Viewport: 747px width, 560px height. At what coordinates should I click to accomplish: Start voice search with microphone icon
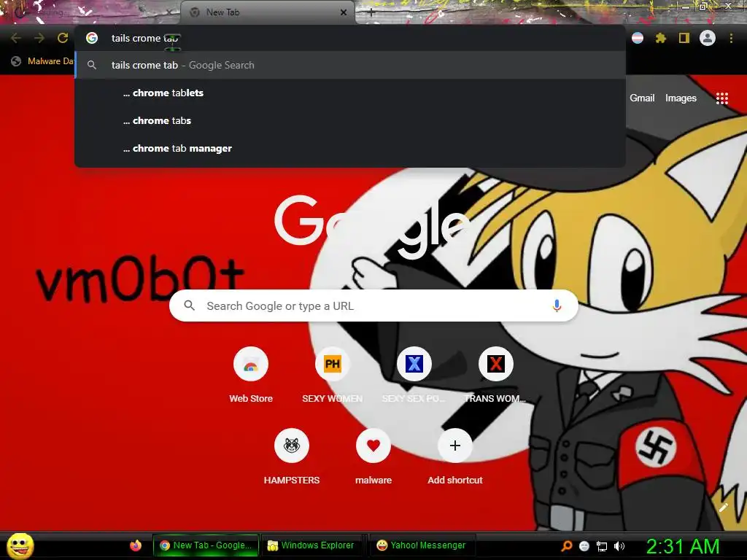557,306
